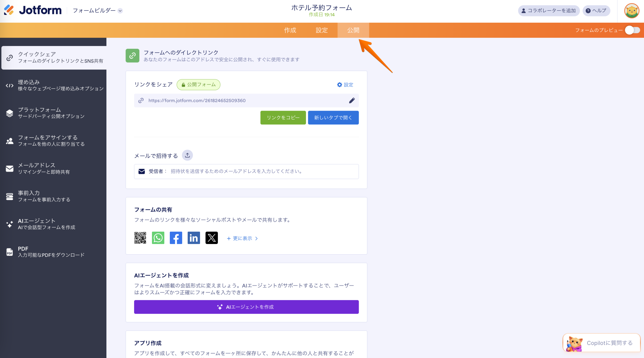Share form via X icon
This screenshot has width=644, height=358.
click(212, 238)
